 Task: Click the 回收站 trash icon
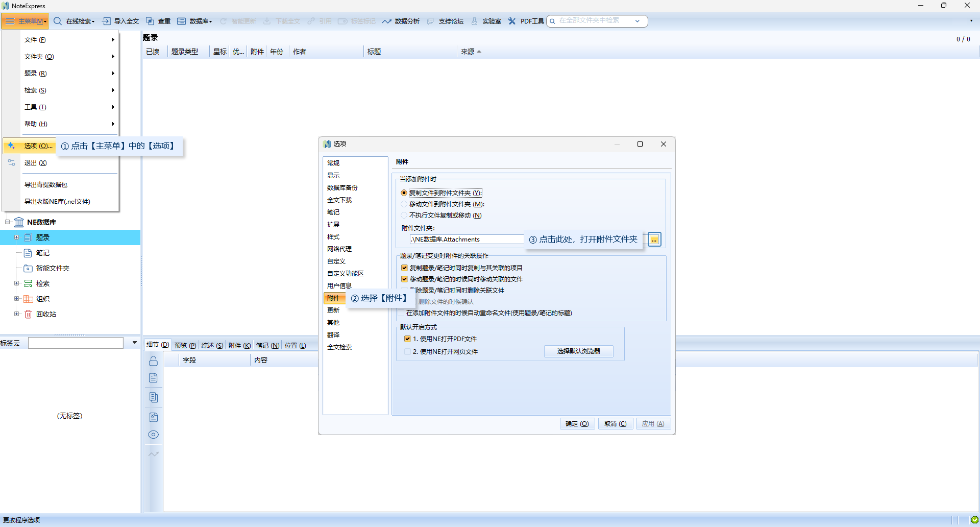28,314
